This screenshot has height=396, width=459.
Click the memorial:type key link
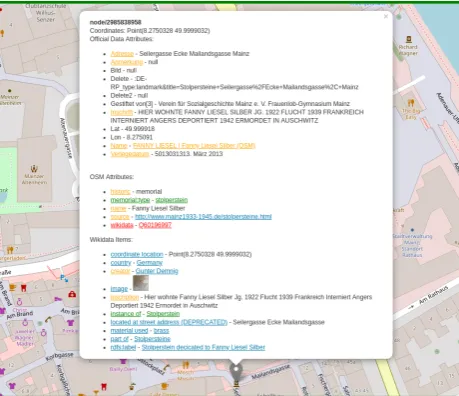tap(130, 200)
